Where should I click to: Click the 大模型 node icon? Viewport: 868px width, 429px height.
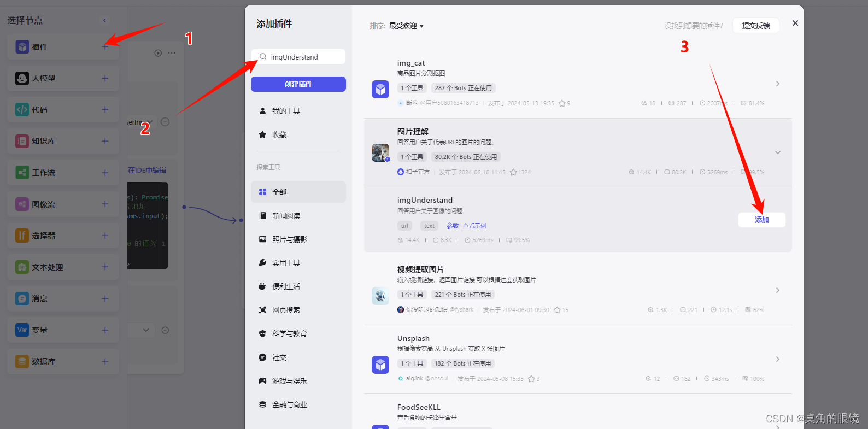click(x=22, y=78)
